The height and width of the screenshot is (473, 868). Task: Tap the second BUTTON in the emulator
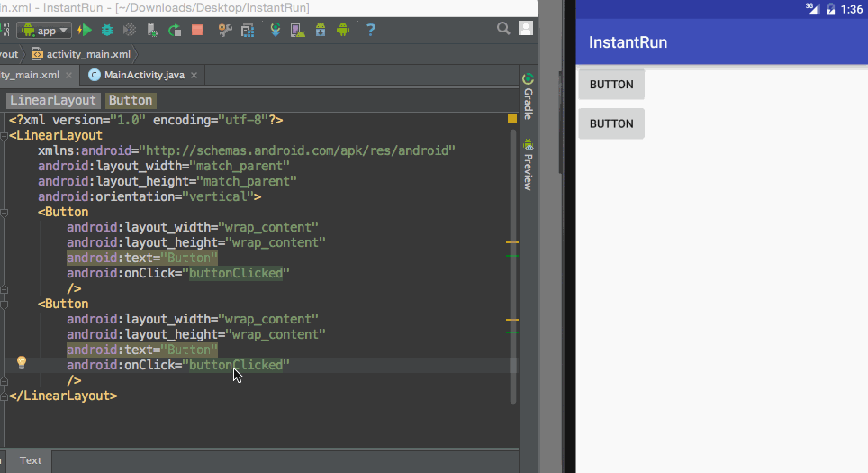611,123
